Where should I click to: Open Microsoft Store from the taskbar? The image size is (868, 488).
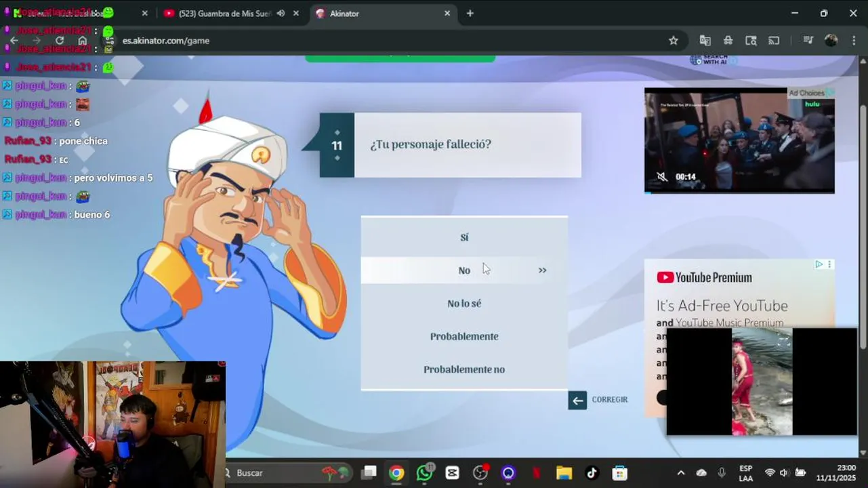[x=619, y=473]
